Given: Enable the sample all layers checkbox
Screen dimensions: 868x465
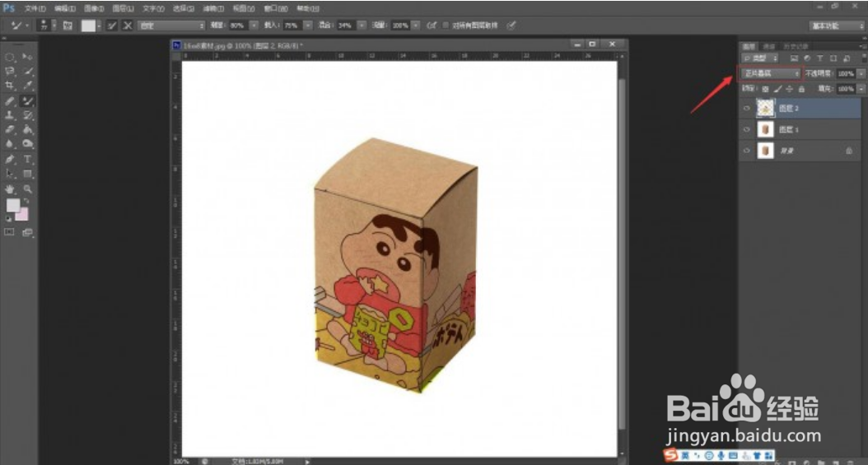Looking at the screenshot, I should click(445, 26).
